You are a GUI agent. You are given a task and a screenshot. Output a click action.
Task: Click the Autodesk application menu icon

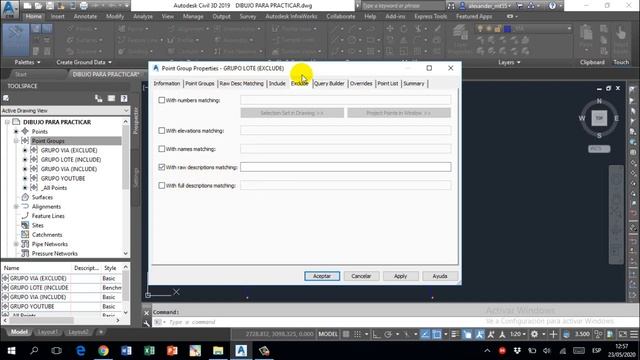(10, 9)
